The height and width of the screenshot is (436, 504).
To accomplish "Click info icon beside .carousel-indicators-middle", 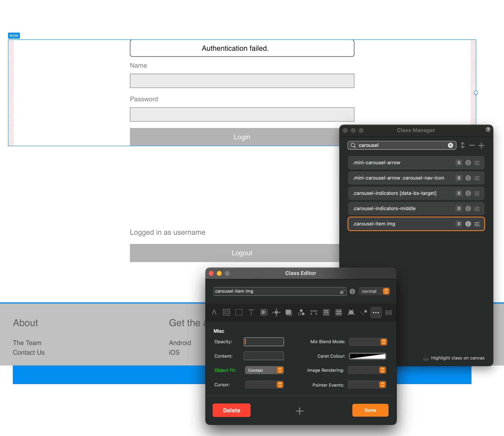I will point(468,209).
